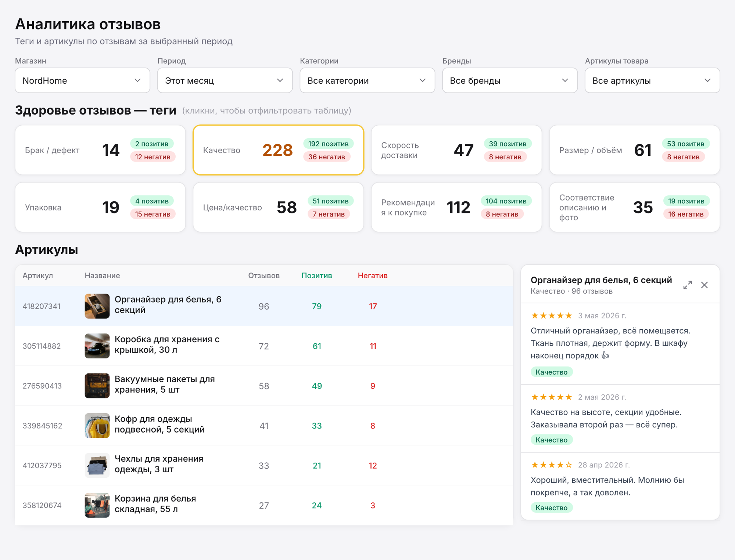Select article number 418207341
The height and width of the screenshot is (560, 735).
tap(42, 306)
